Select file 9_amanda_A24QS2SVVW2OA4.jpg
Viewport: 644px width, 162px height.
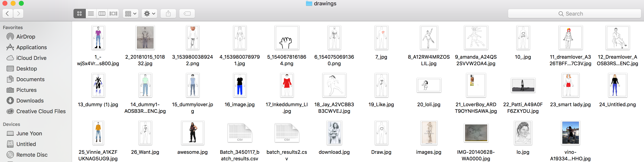pos(476,38)
